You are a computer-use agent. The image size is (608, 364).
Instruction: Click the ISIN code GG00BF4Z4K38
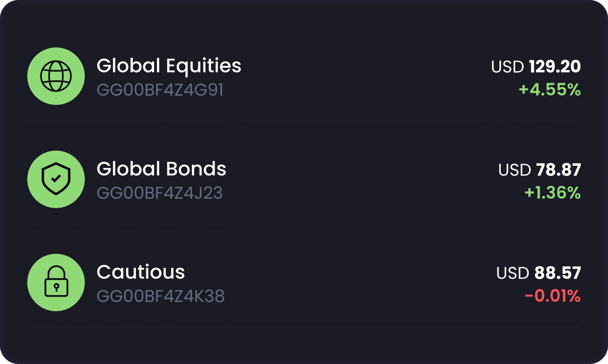click(160, 296)
